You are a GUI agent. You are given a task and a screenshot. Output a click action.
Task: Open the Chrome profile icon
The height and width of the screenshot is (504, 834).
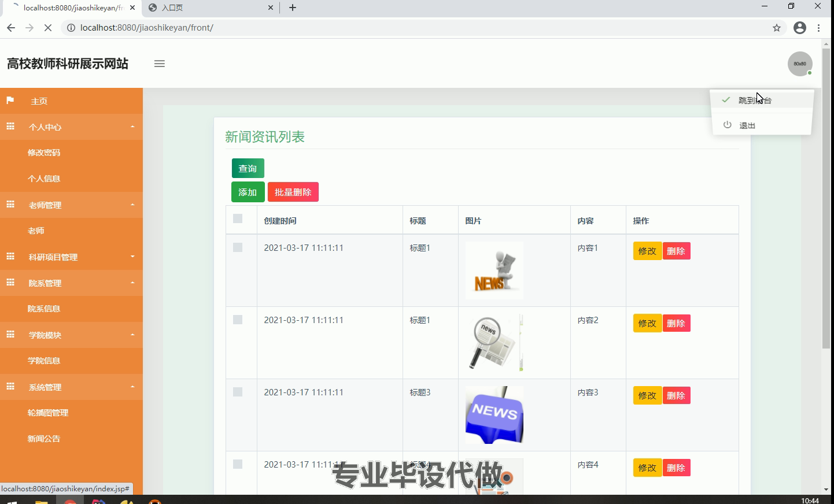[800, 28]
